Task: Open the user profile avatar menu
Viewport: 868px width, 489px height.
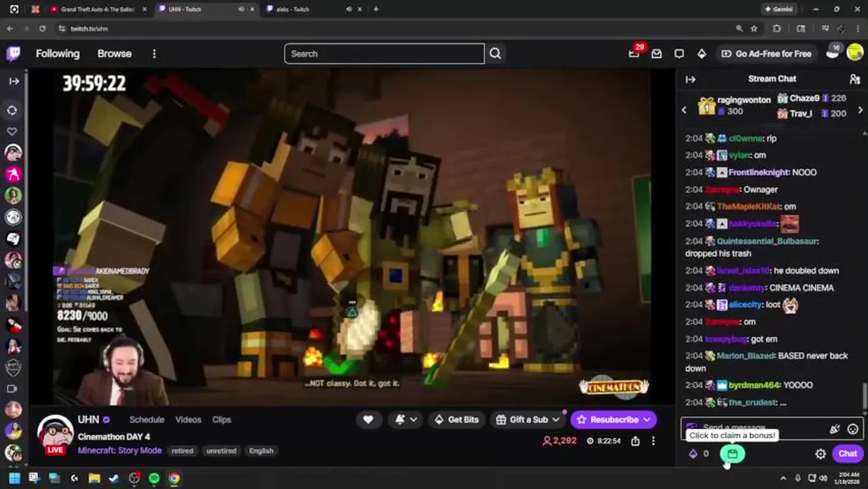Action: (855, 53)
